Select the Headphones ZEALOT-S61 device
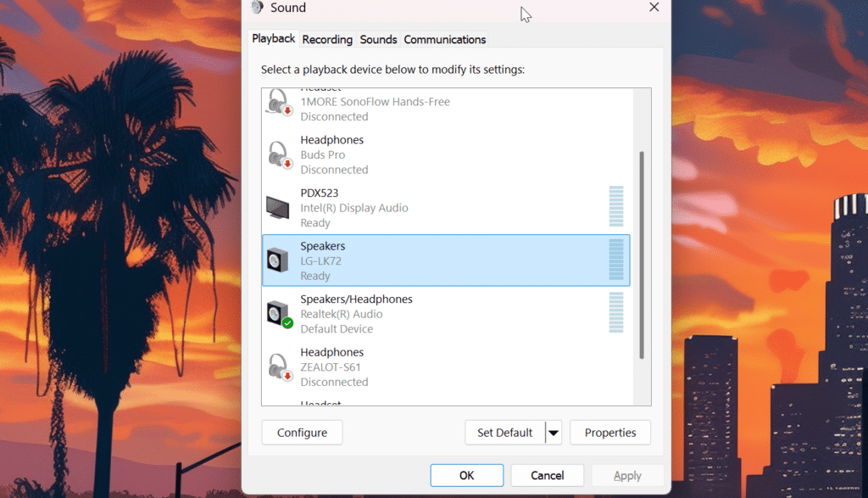 coord(446,367)
